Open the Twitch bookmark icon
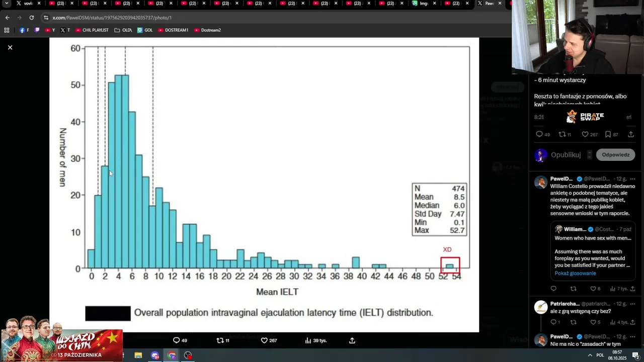This screenshot has width=644, height=362. [37, 30]
